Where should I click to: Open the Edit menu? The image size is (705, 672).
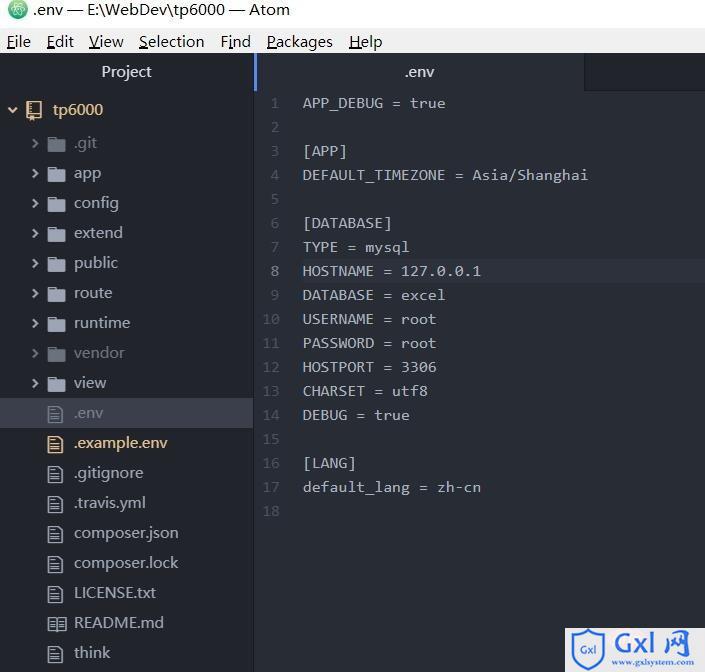[x=60, y=41]
